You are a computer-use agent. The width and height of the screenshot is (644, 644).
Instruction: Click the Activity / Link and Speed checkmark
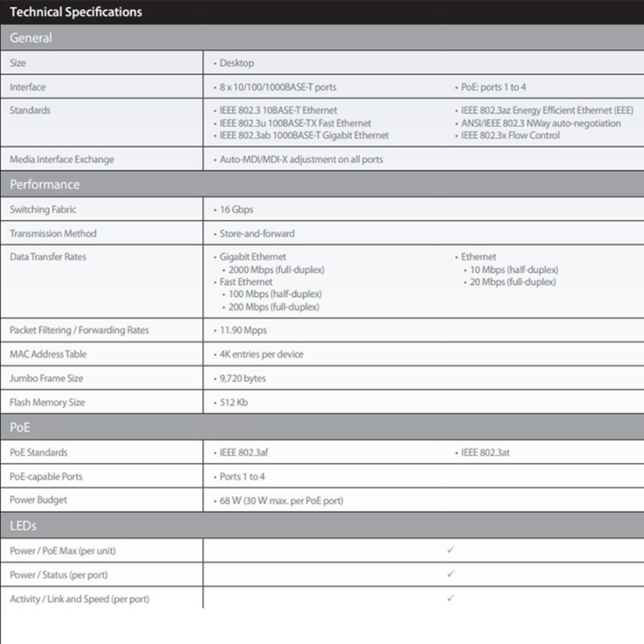450,598
